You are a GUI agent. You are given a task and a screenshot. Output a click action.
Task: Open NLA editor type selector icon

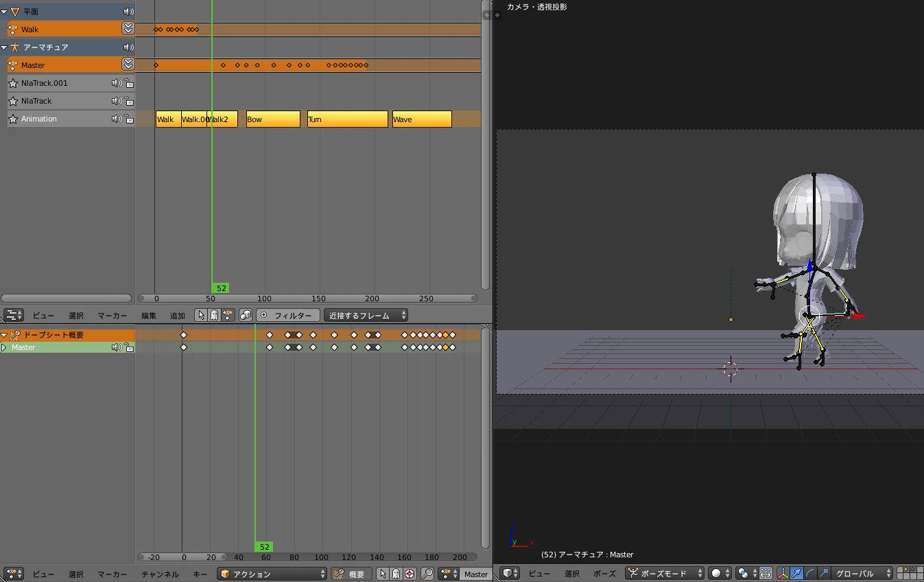pyautogui.click(x=14, y=316)
